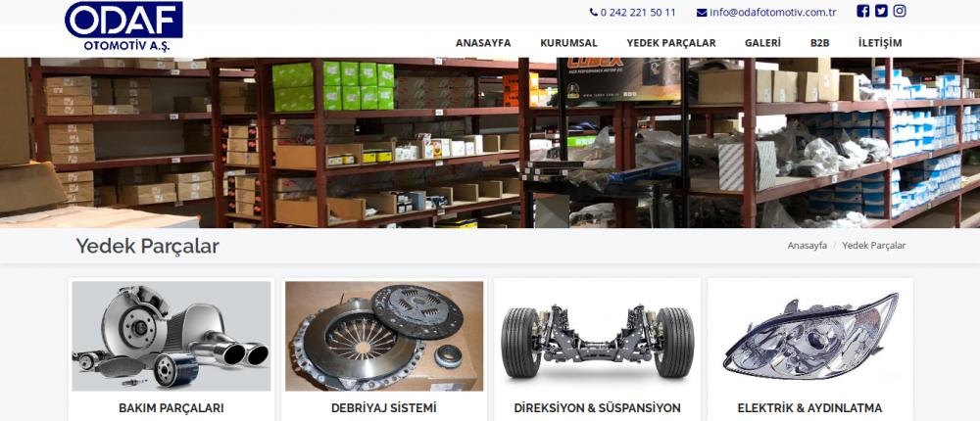Click the envelope icon beside email address

click(x=702, y=12)
